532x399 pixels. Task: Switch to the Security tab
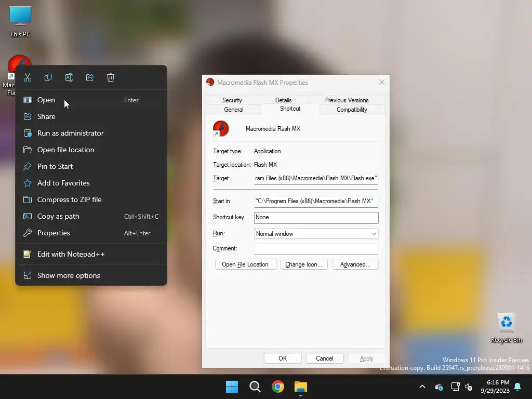point(232,100)
